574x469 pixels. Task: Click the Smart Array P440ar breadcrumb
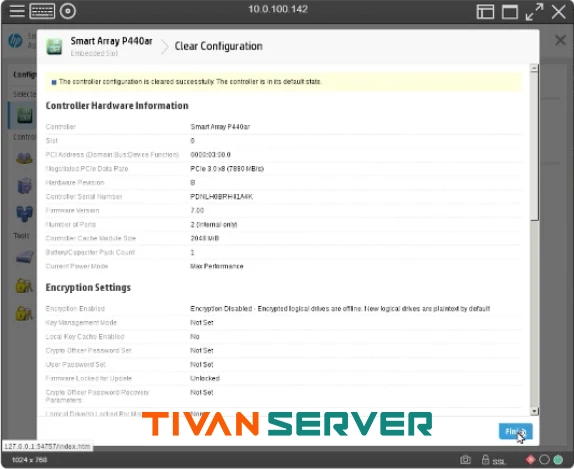(111, 41)
